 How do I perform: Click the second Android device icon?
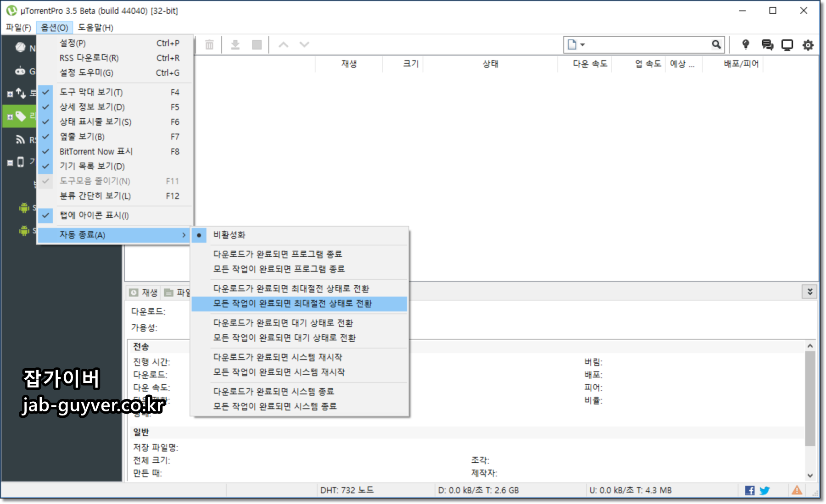click(24, 230)
